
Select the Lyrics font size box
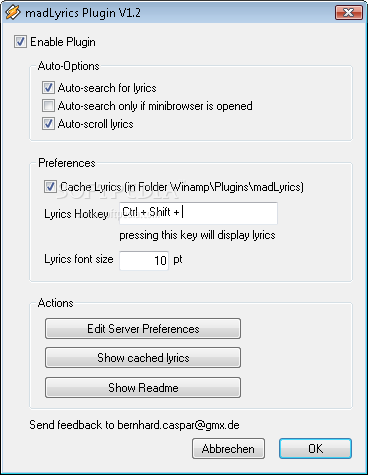click(x=144, y=260)
